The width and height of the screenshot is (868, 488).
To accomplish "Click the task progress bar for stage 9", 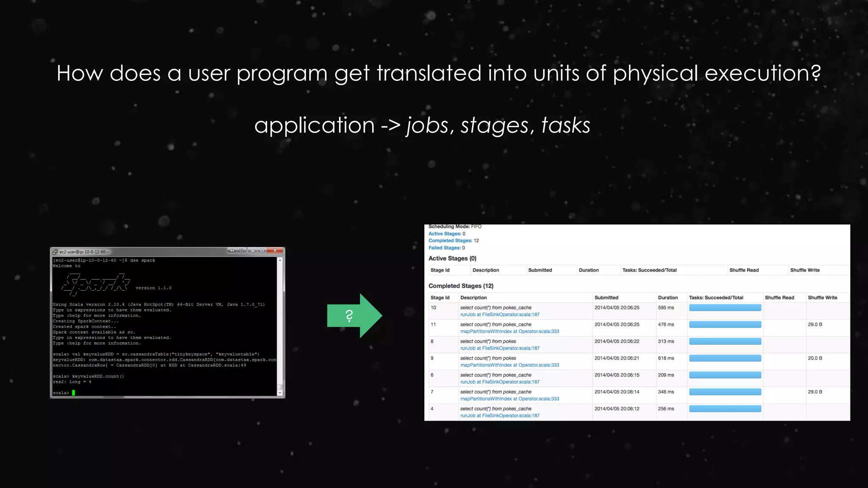I will [725, 358].
